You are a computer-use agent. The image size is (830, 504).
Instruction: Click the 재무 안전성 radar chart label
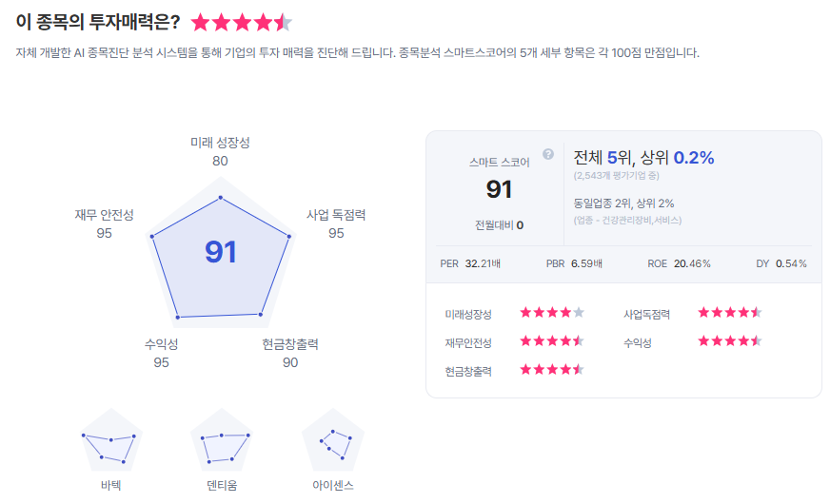tap(104, 215)
